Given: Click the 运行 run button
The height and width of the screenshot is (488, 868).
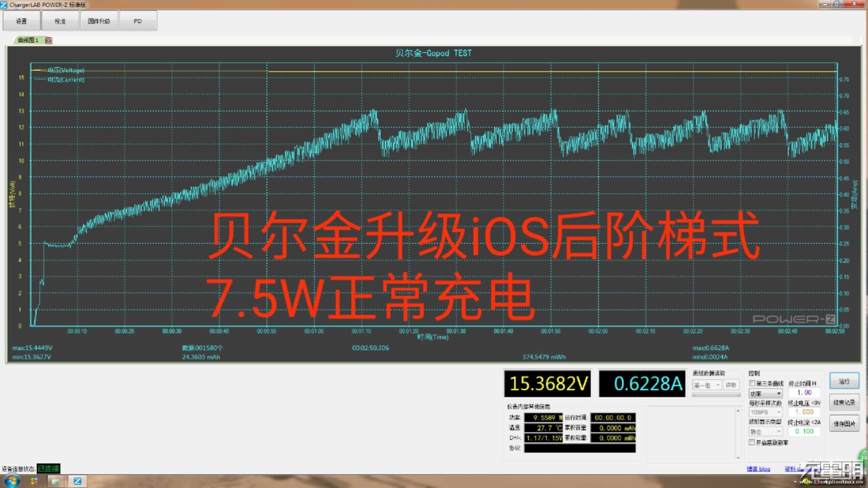Looking at the screenshot, I should tap(844, 381).
